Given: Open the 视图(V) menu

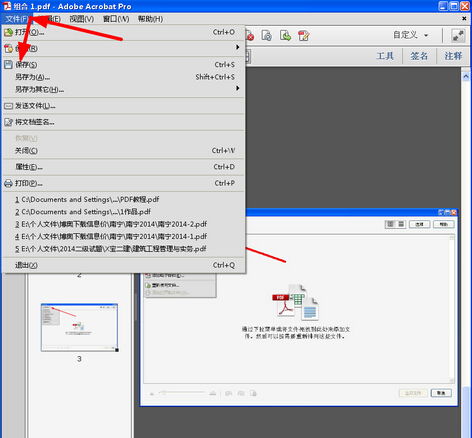Looking at the screenshot, I should [x=82, y=19].
